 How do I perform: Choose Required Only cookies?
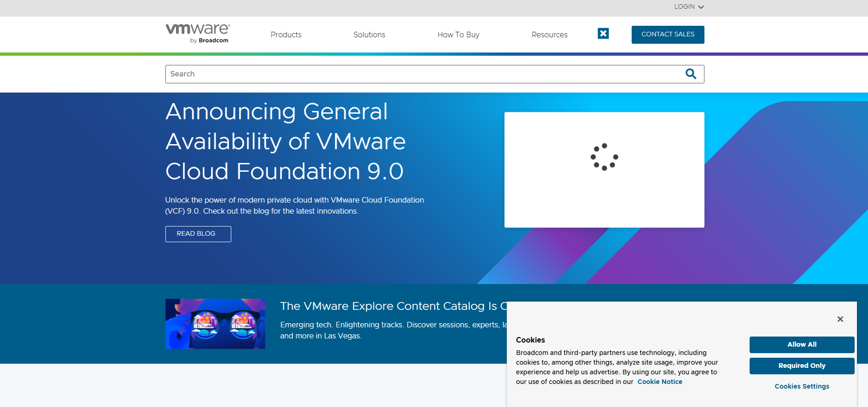tap(802, 366)
